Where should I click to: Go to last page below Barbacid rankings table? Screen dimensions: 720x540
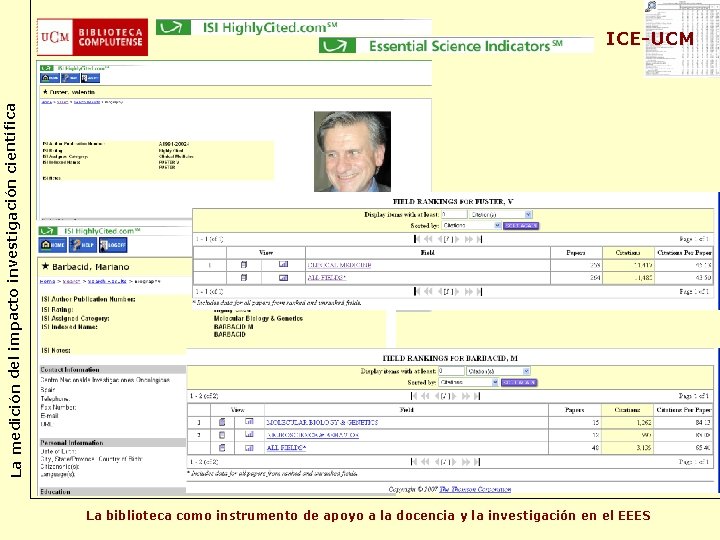point(477,461)
